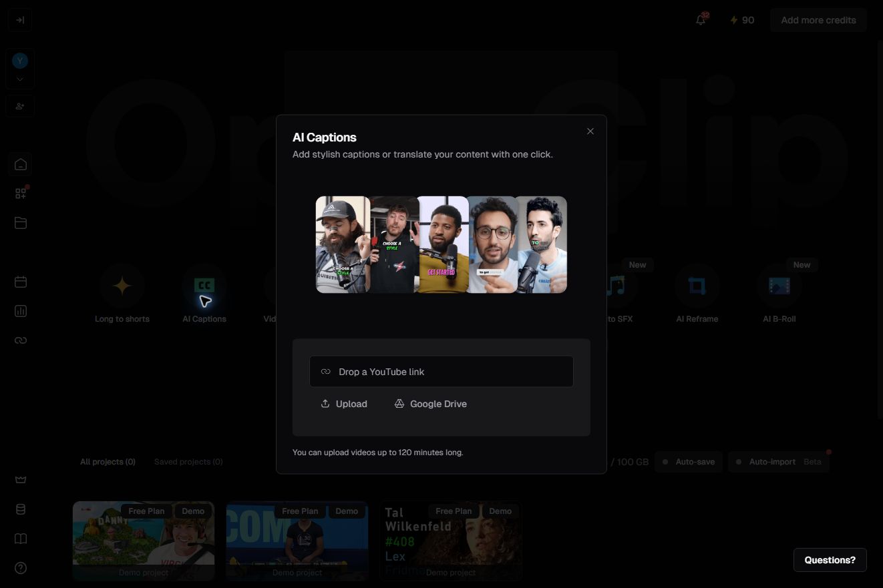Open the analytics chart icon in sidebar
Screen dimensions: 883x588
(x=21, y=311)
